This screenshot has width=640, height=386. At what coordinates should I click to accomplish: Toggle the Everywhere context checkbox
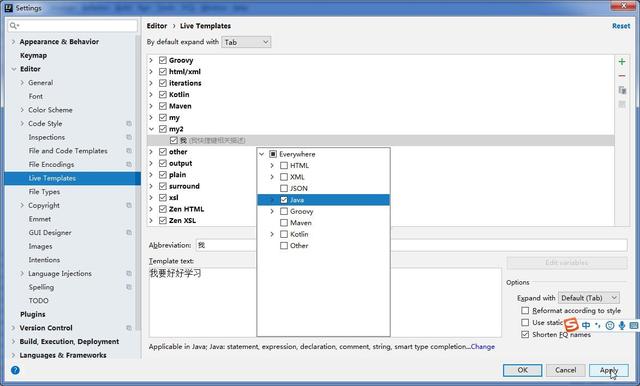pos(273,154)
